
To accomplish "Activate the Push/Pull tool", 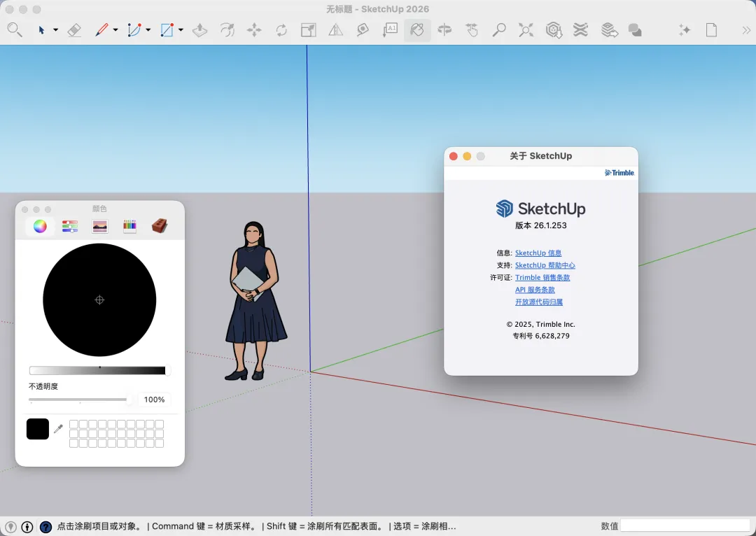I will pyautogui.click(x=199, y=30).
